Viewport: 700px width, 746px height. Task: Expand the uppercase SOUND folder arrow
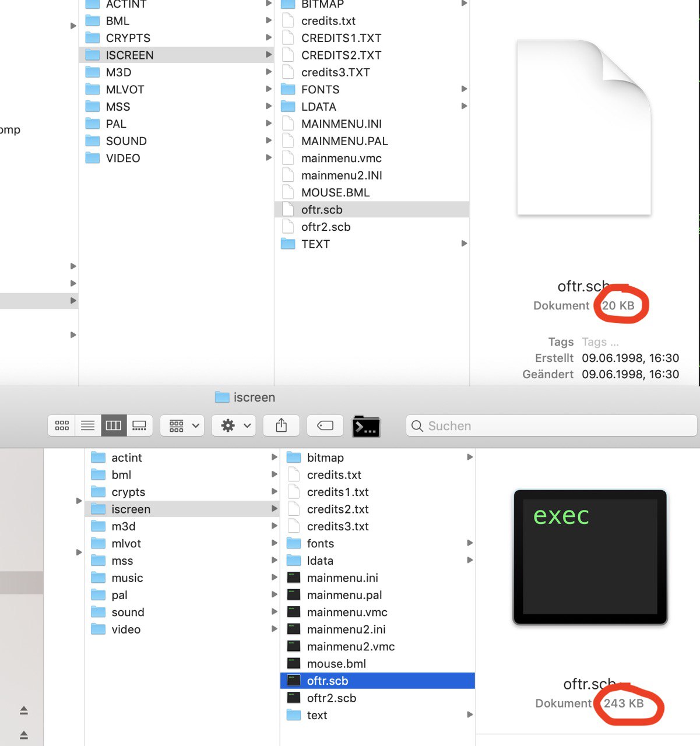[269, 140]
